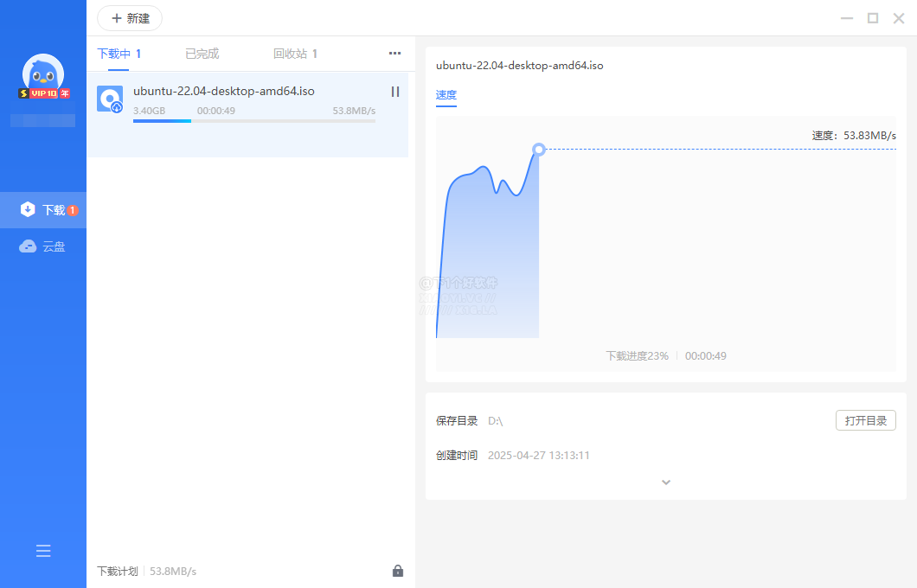Open the three-dot more options menu
This screenshot has width=917, height=588.
394,54
